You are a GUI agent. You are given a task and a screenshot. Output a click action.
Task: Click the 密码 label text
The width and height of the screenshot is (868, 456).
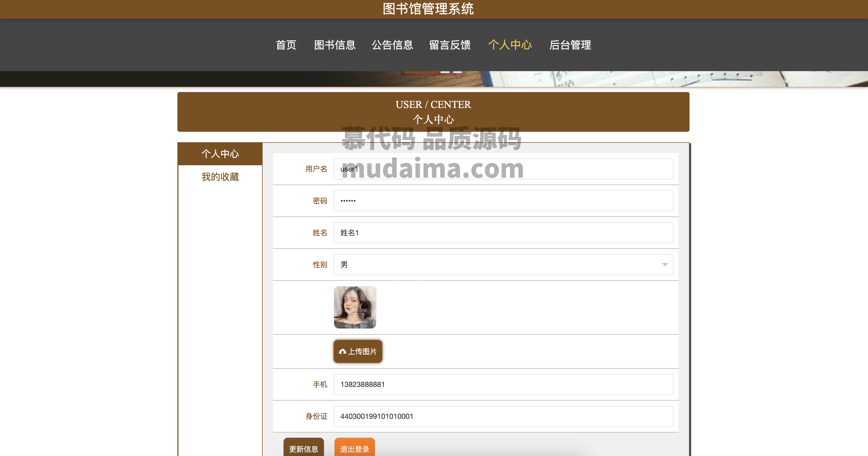click(x=320, y=201)
